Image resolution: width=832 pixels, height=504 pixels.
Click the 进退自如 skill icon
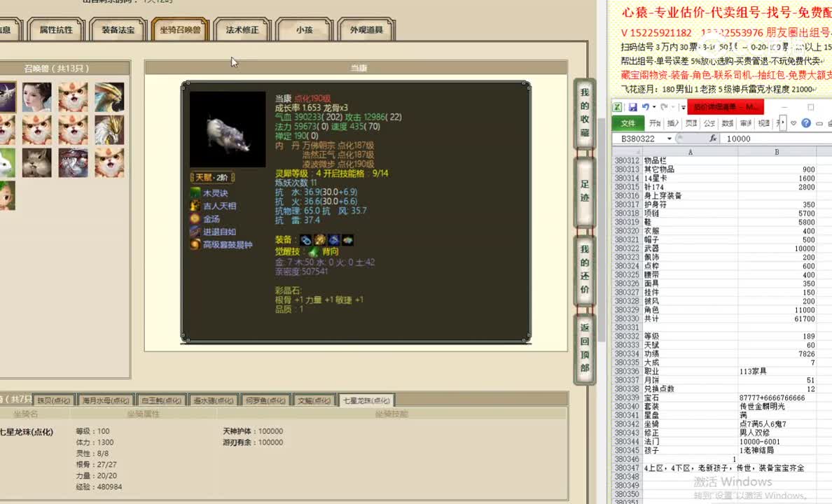tap(195, 231)
